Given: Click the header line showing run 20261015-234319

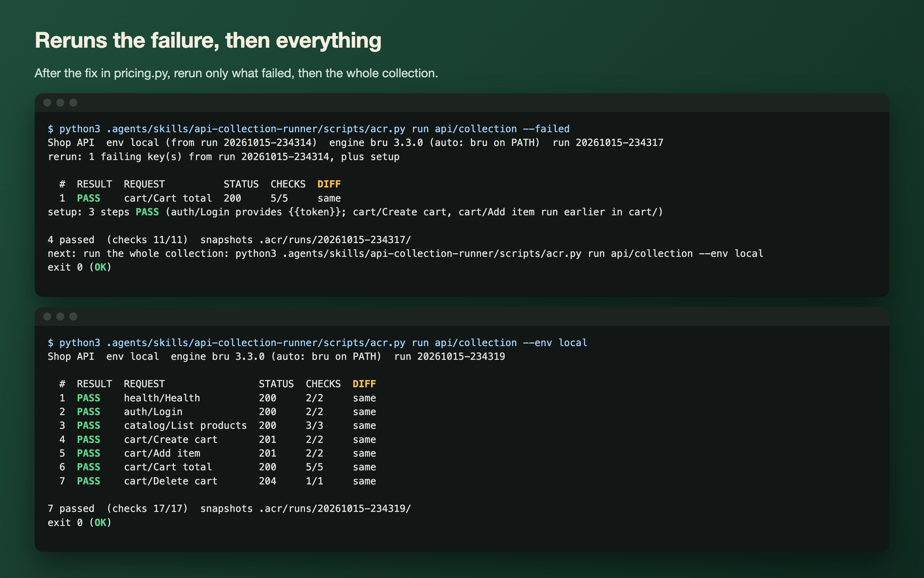Looking at the screenshot, I should [276, 357].
